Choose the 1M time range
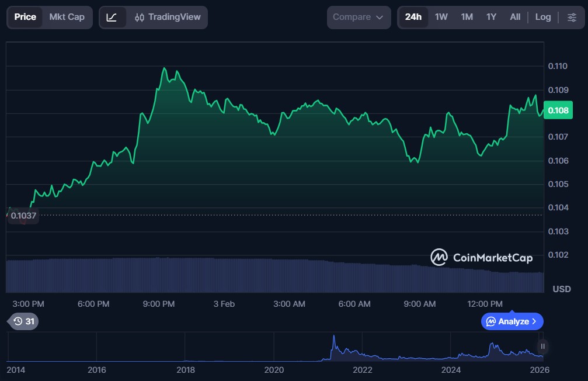This screenshot has height=381, width=588. tap(467, 18)
